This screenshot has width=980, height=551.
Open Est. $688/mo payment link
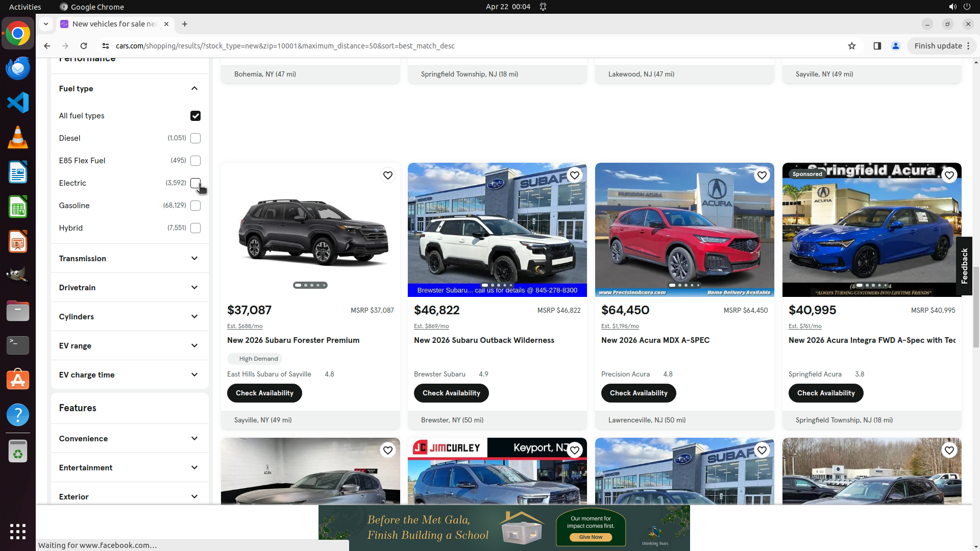click(x=244, y=326)
